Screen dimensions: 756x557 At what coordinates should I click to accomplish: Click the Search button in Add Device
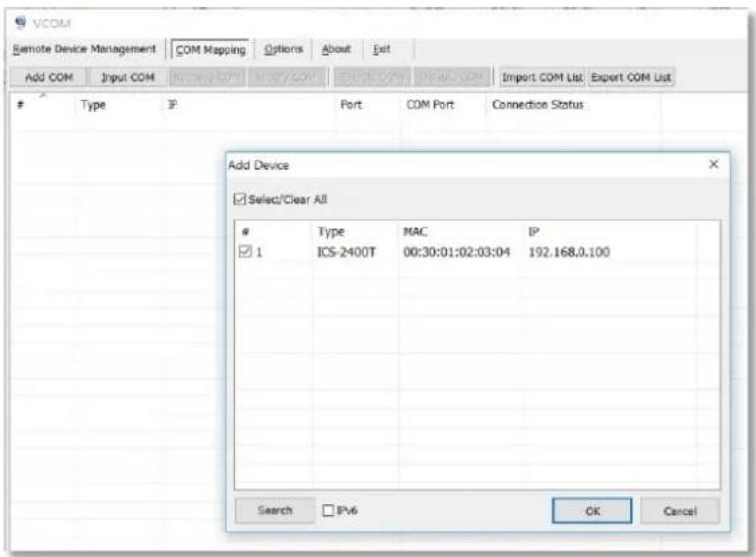point(275,510)
